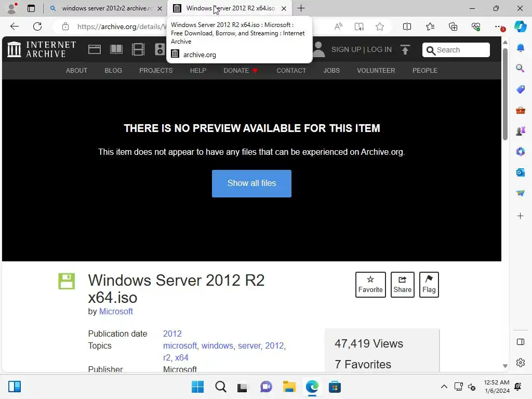
Task: Open the tab actions menu icon
Action: coord(31,8)
